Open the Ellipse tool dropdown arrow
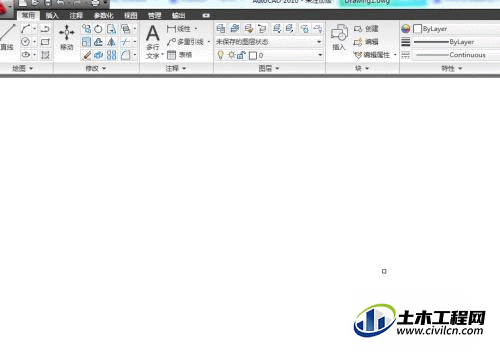Viewport: 500px width, 361px height. (x=34, y=55)
